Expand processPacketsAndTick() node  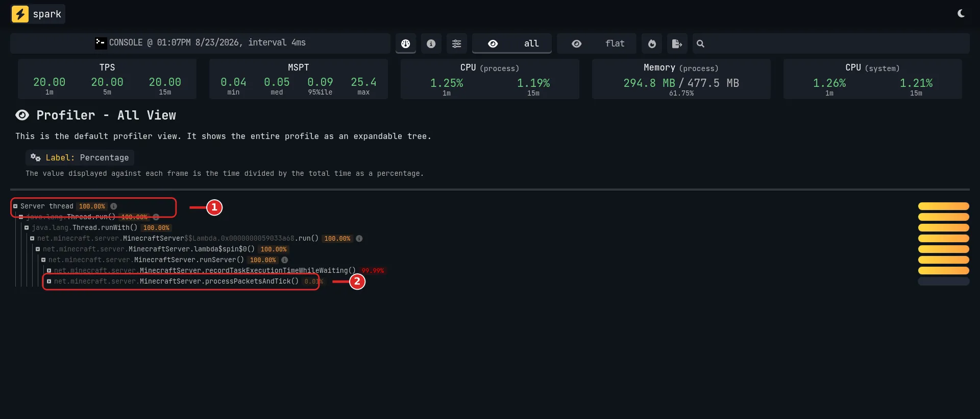(49, 282)
